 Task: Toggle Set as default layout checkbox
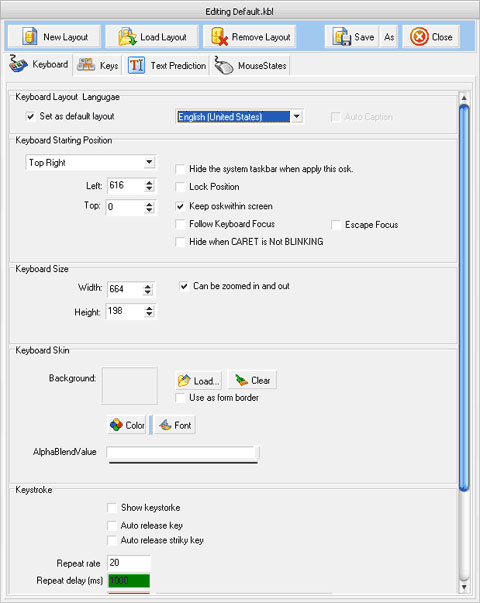pyautogui.click(x=30, y=116)
